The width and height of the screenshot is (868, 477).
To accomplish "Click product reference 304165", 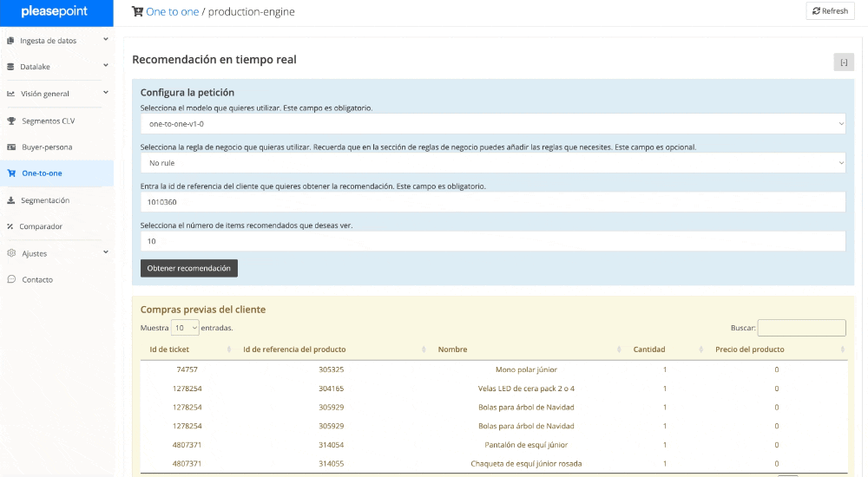I will pos(331,389).
